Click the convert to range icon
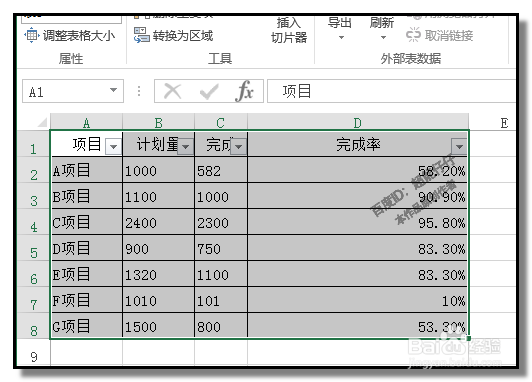This screenshot has height=382, width=532. coord(141,35)
